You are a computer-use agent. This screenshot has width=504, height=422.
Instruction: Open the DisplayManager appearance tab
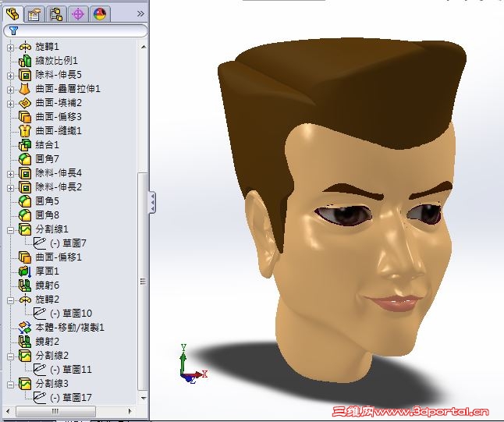click(x=100, y=14)
